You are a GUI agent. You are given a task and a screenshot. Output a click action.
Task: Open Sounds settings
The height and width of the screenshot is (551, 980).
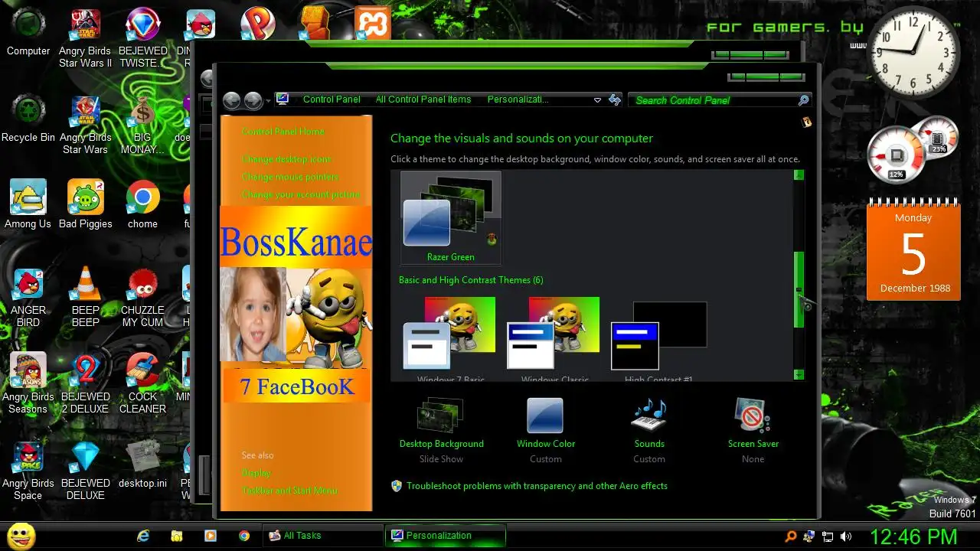tap(649, 430)
